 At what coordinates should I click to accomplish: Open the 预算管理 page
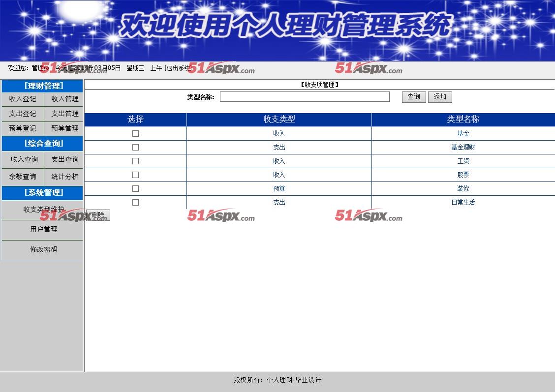tap(65, 128)
